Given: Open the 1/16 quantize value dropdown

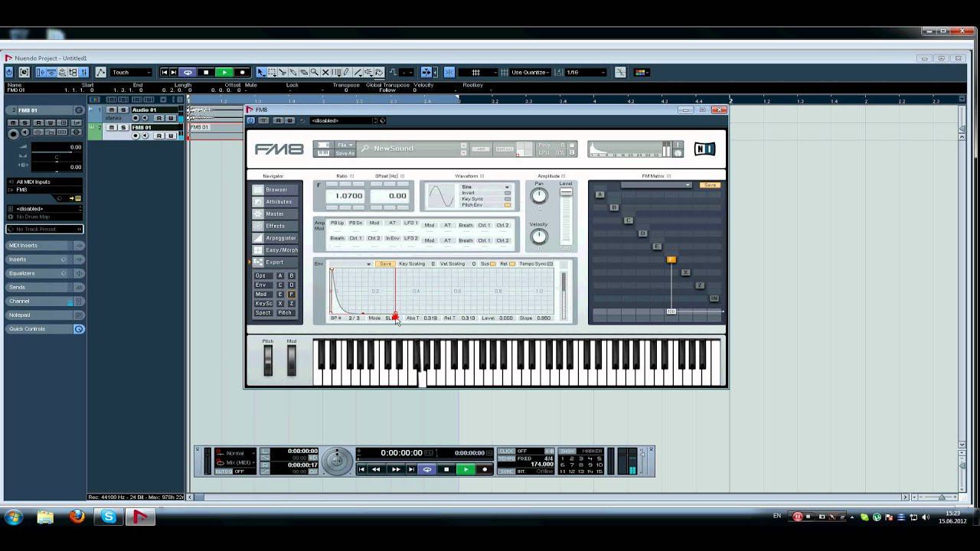Looking at the screenshot, I should coord(586,72).
